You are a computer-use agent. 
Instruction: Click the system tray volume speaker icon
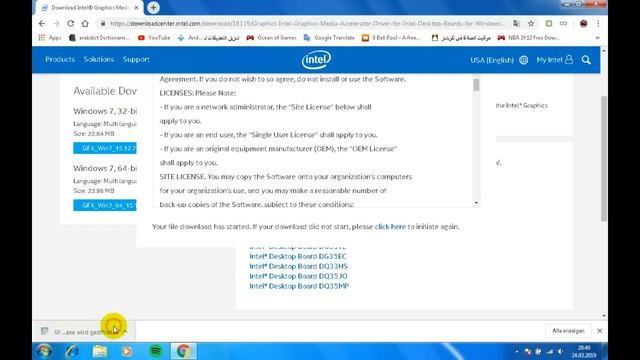coord(560,351)
